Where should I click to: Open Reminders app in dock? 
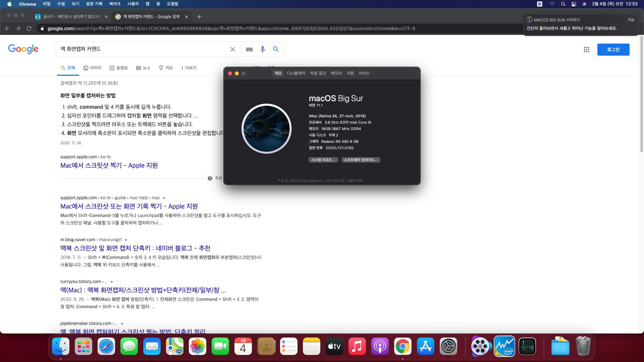tap(289, 346)
